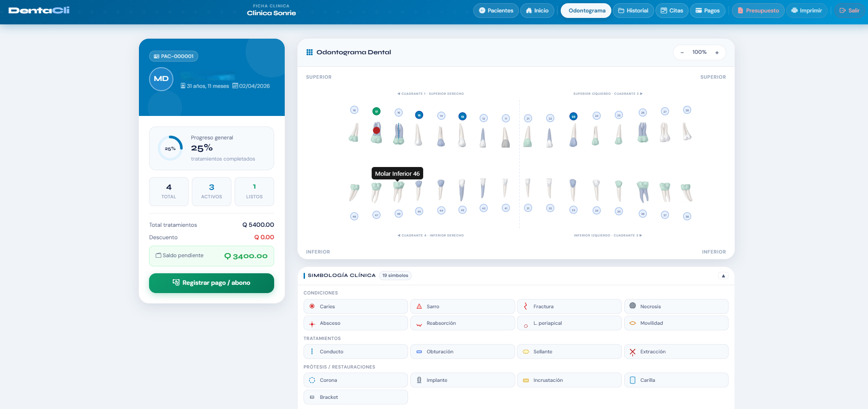Select upper left molar tooth 26
This screenshot has width=868, height=409.
click(643, 132)
